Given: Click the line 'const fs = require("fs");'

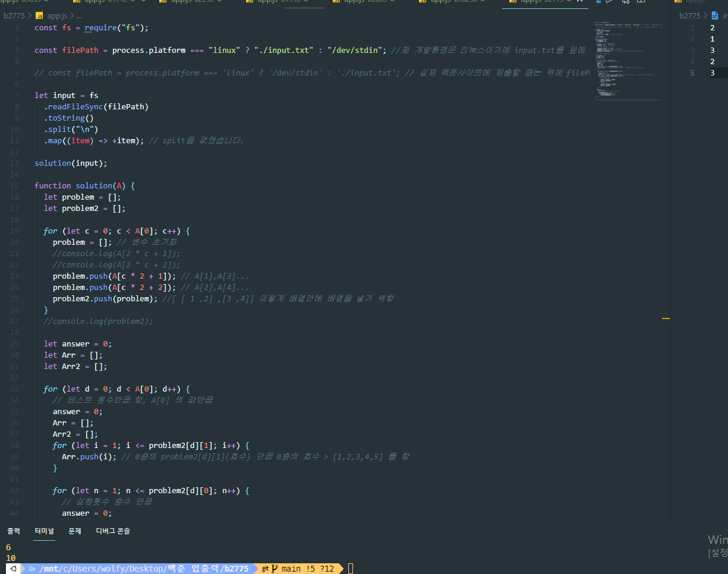Looking at the screenshot, I should click(92, 27).
